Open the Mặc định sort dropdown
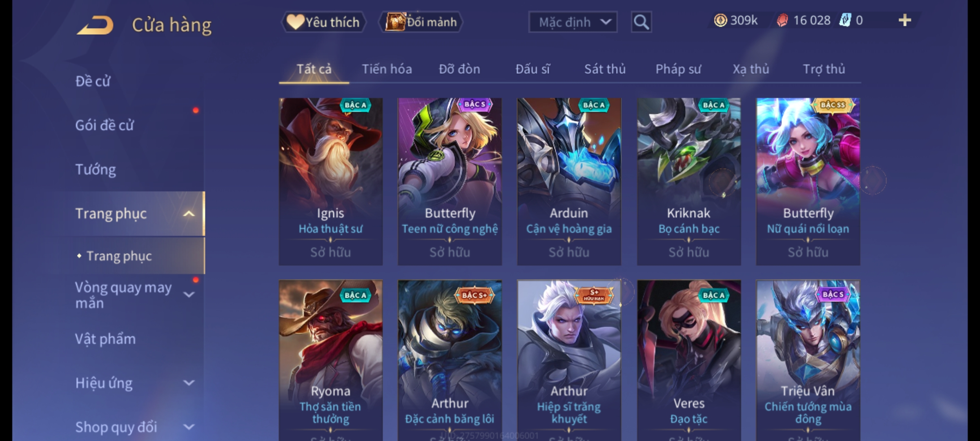 click(x=572, y=22)
